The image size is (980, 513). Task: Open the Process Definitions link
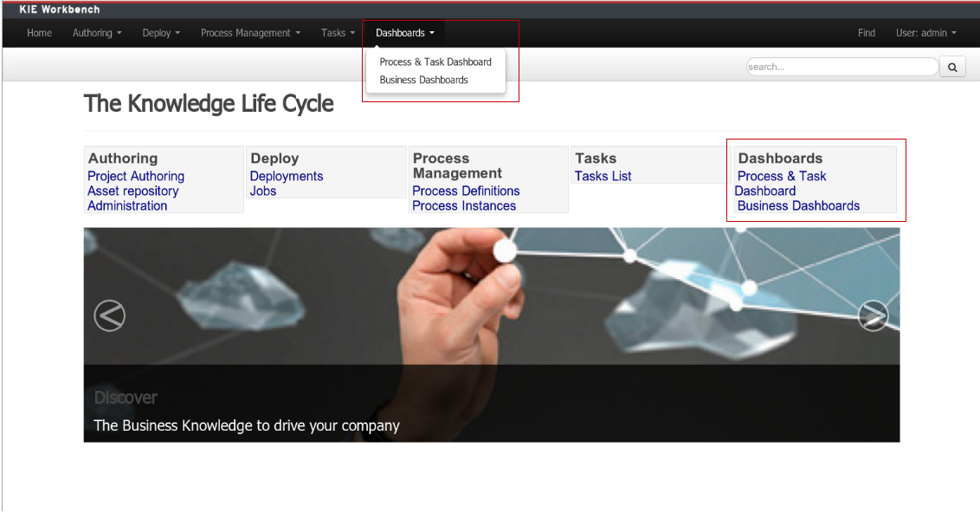point(467,191)
